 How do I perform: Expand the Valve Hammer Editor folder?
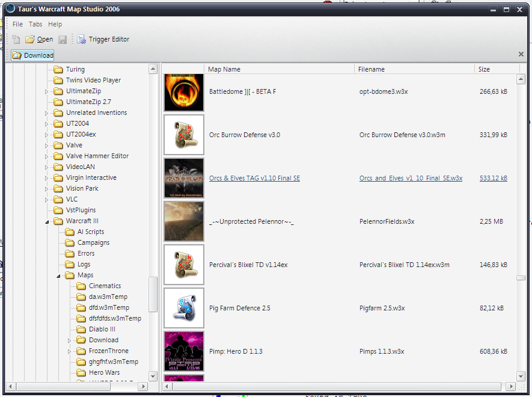tap(46, 156)
